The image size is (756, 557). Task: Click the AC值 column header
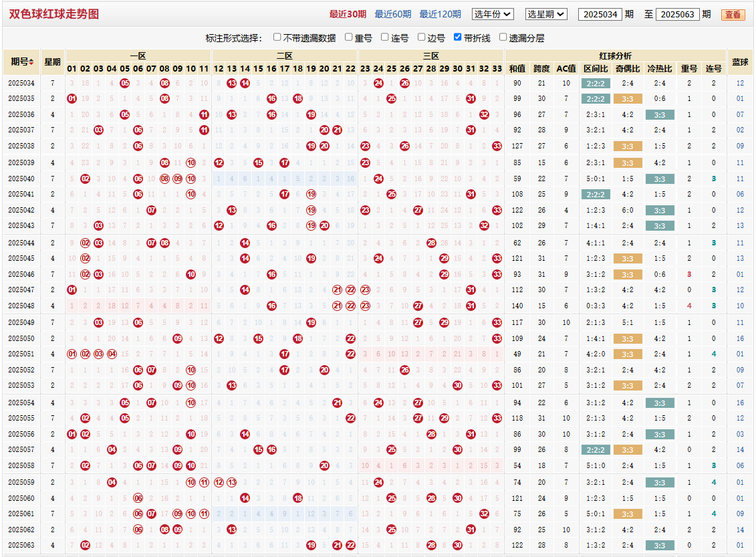tap(566, 68)
